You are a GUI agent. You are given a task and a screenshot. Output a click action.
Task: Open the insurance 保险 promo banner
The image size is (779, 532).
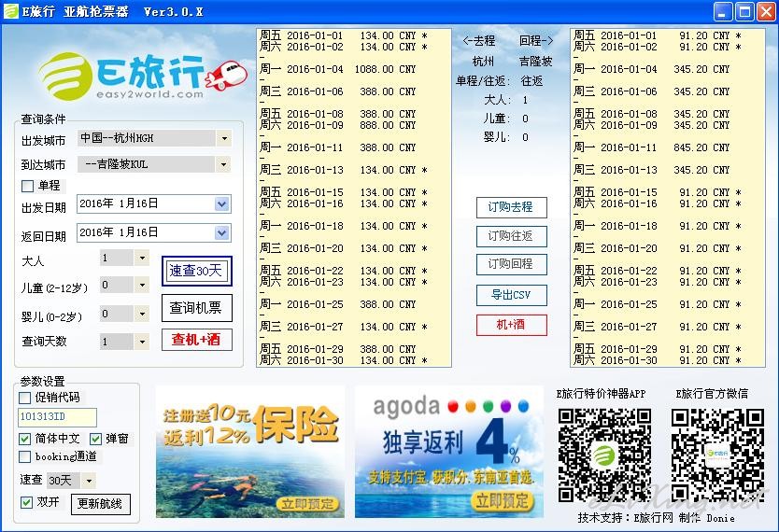249,452
